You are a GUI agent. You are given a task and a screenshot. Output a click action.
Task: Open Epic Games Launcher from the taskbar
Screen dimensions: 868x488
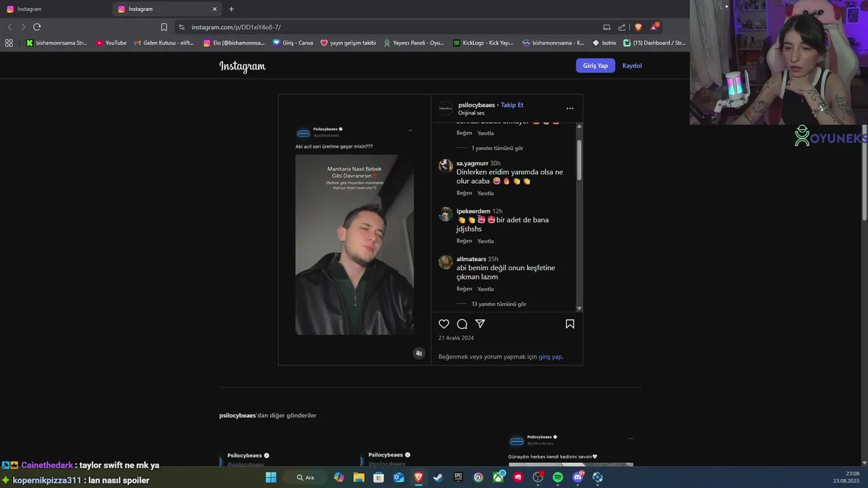click(x=458, y=477)
